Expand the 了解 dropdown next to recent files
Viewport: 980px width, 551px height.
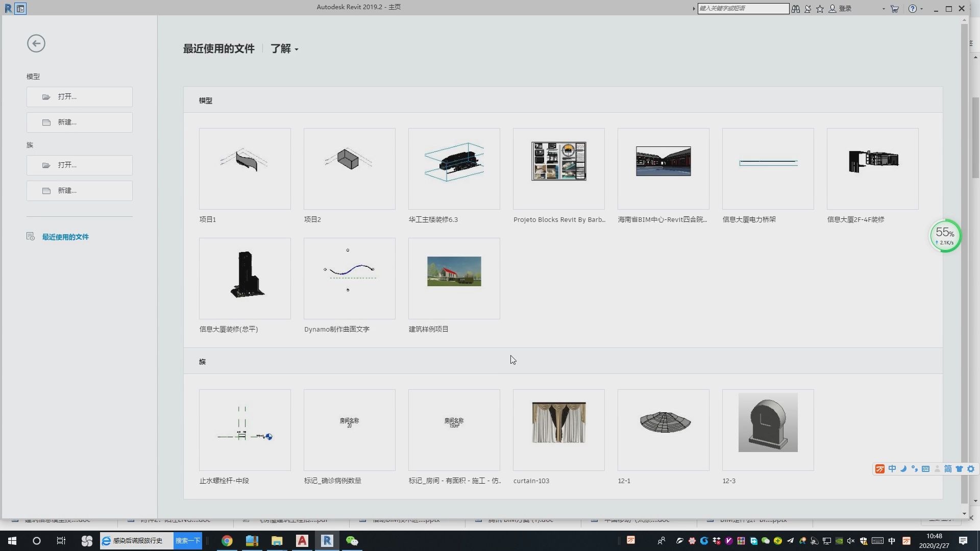click(x=294, y=49)
